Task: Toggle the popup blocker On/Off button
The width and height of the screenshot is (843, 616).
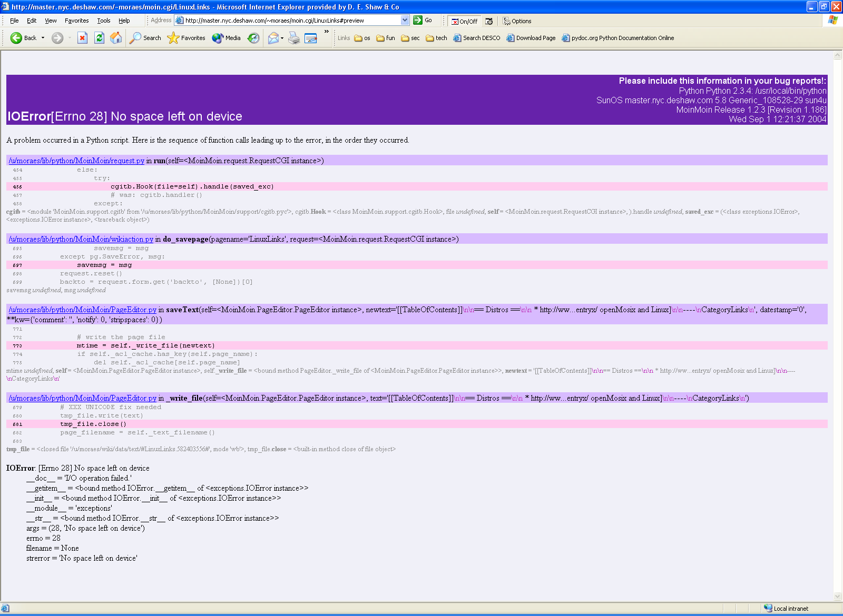Action: 464,21
